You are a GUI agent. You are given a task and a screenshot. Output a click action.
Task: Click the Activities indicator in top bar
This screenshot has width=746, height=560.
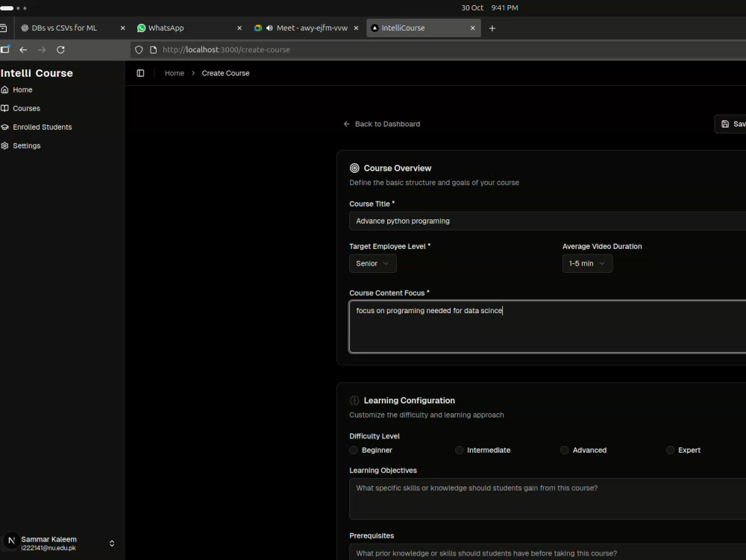(x=13, y=8)
